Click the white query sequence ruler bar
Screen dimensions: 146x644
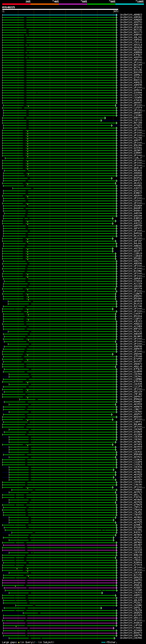coord(60,10)
